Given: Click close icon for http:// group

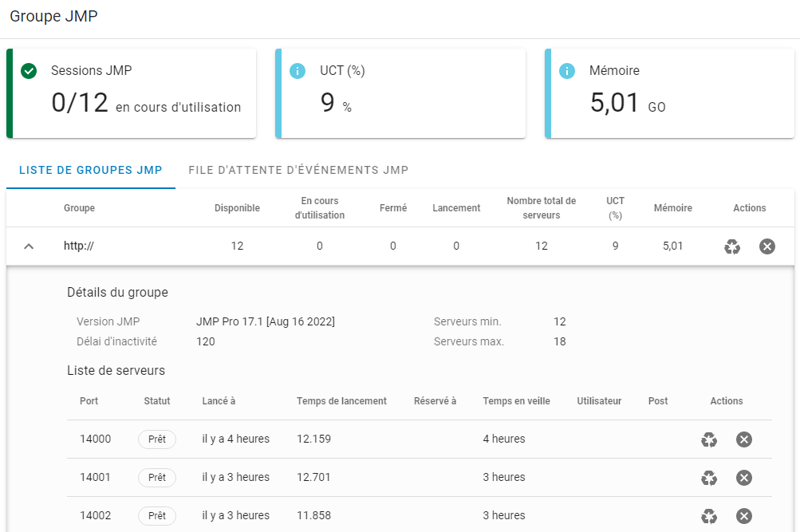Looking at the screenshot, I should 767,246.
